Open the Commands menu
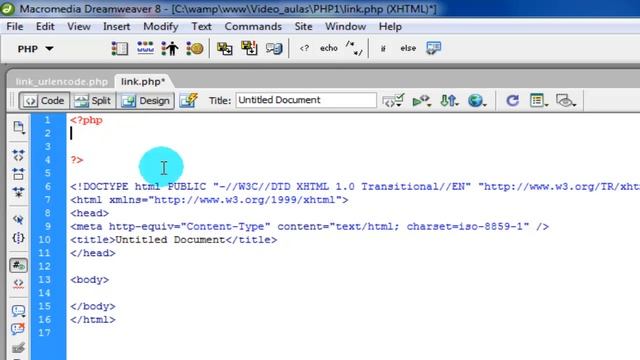Viewport: 640px width, 360px height. point(253,27)
